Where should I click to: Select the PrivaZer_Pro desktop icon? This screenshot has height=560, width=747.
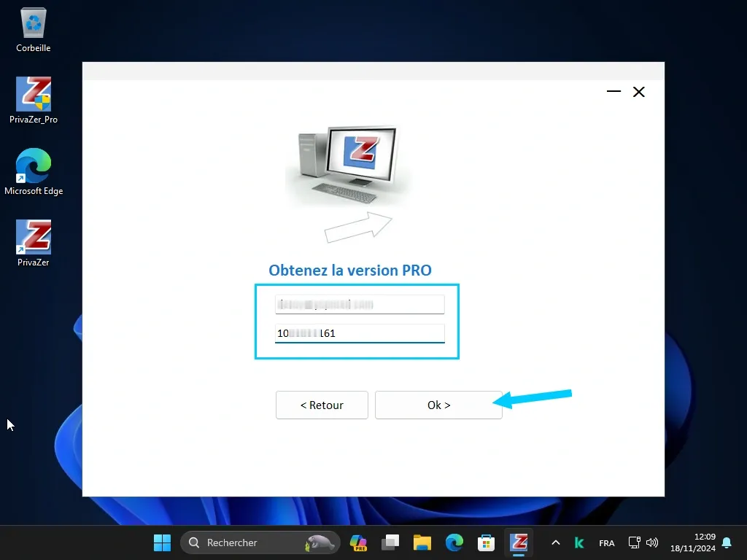[34, 101]
